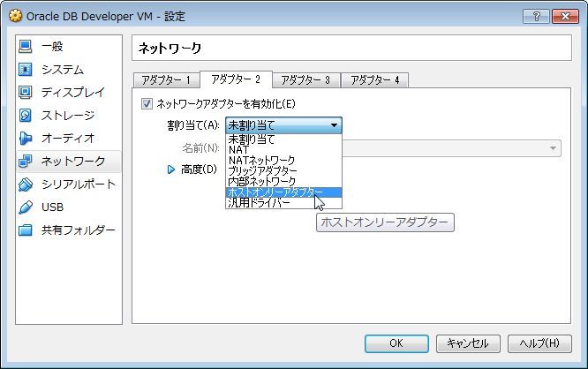This screenshot has width=588, height=369.
Task: Select シリアルポート label in sidebar
Action: click(x=79, y=184)
